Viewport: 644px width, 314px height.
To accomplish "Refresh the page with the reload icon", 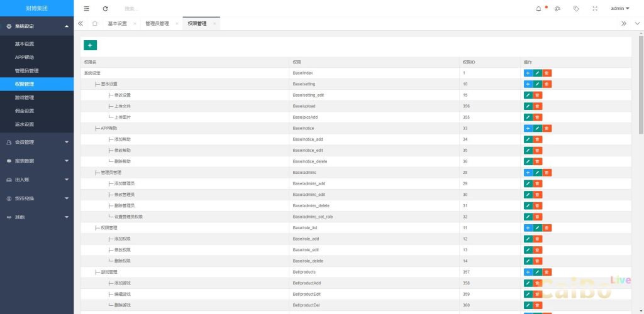I will [105, 9].
